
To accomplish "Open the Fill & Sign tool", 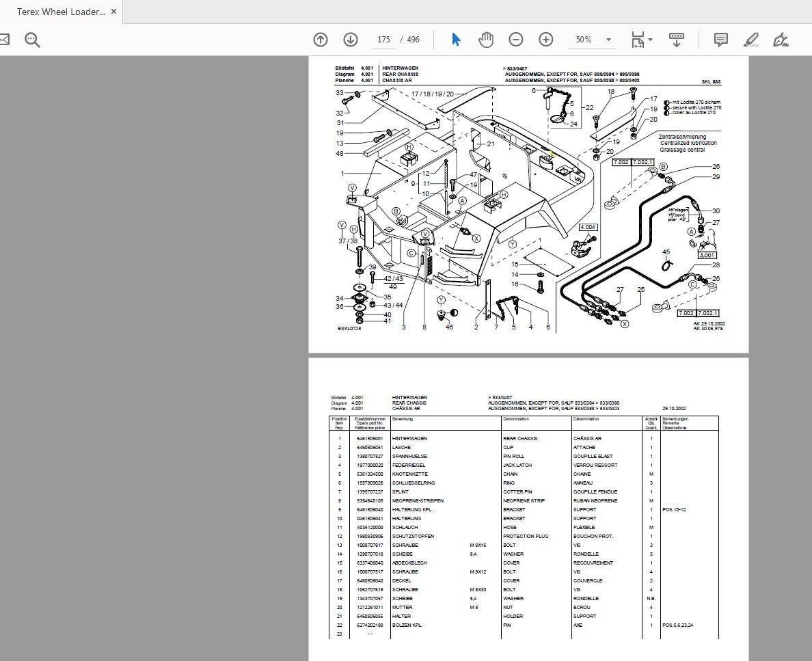I will (x=780, y=40).
